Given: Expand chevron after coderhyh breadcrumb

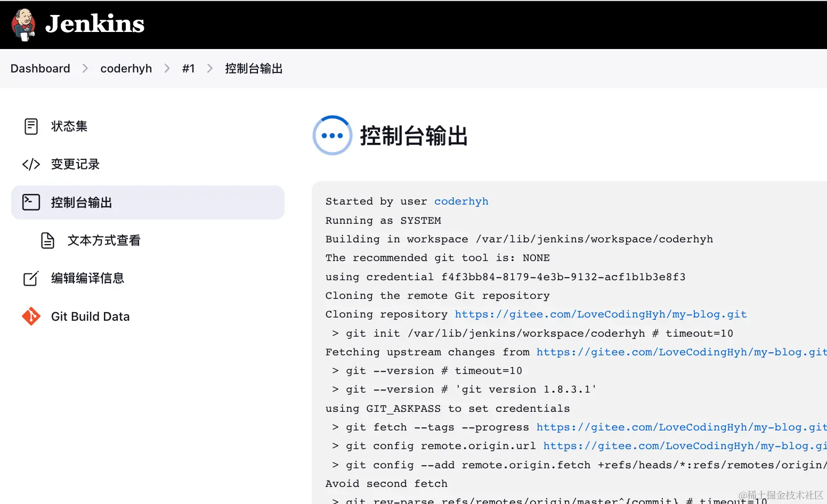Looking at the screenshot, I should (x=167, y=69).
